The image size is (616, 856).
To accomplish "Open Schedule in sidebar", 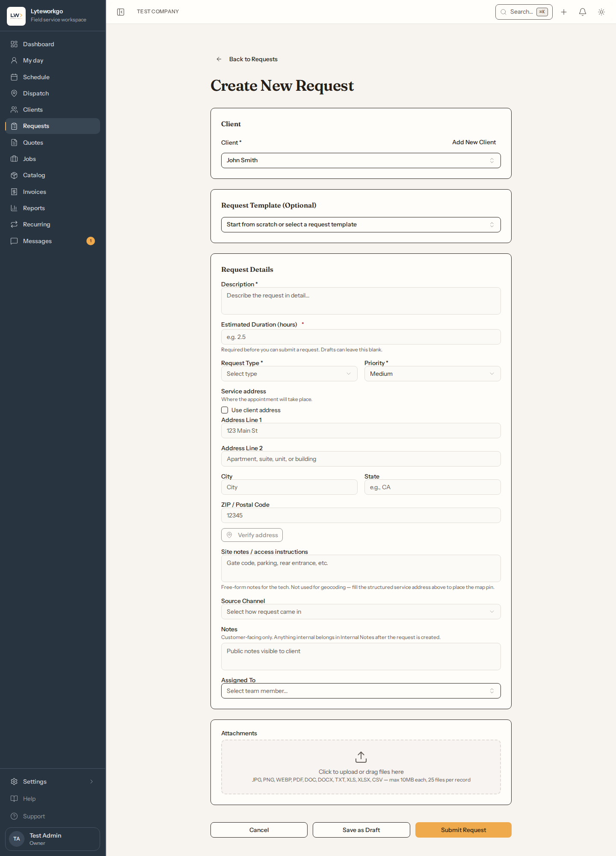I will [53, 77].
